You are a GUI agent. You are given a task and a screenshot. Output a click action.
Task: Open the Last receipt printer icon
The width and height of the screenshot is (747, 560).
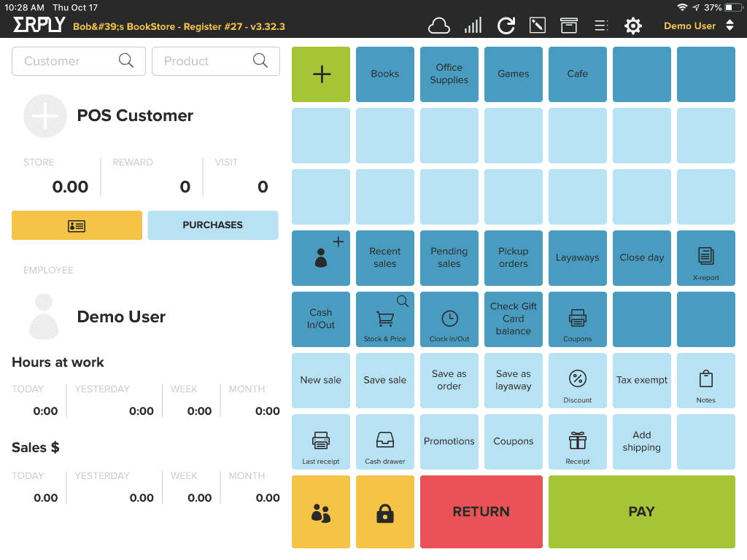tap(320, 441)
